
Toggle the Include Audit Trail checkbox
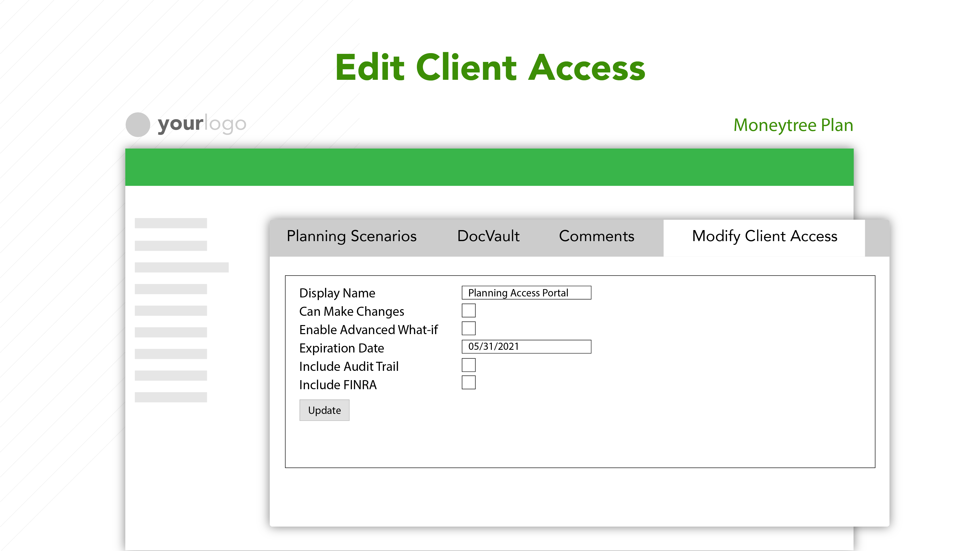pos(469,365)
